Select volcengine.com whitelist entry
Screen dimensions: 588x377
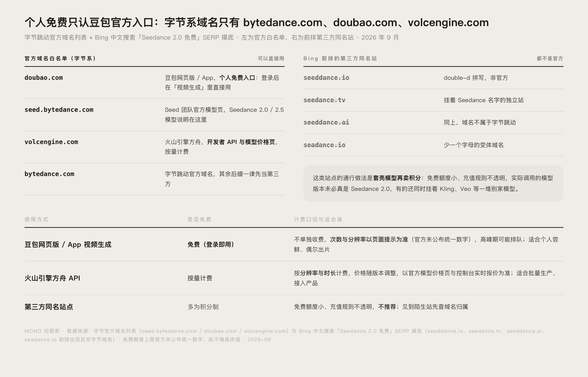pos(51,142)
